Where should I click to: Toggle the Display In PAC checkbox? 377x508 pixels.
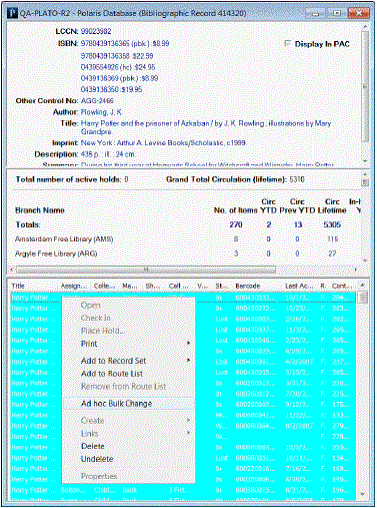(287, 44)
